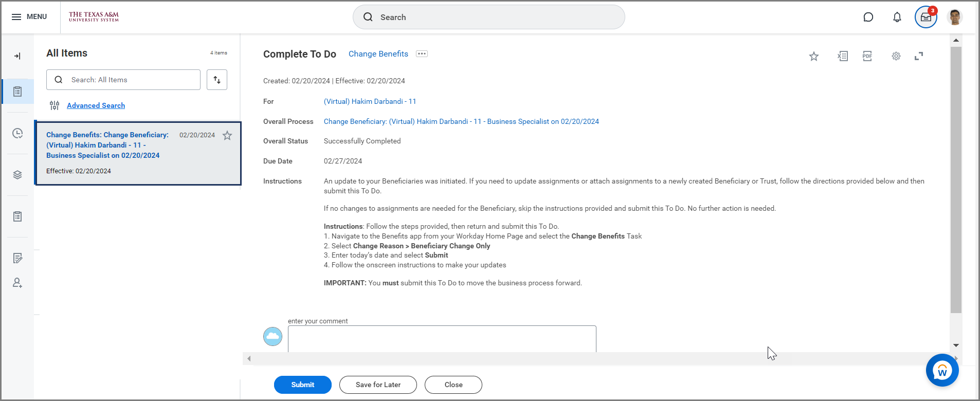The height and width of the screenshot is (401, 980).
Task: Click the blue Submit button
Action: tap(302, 385)
